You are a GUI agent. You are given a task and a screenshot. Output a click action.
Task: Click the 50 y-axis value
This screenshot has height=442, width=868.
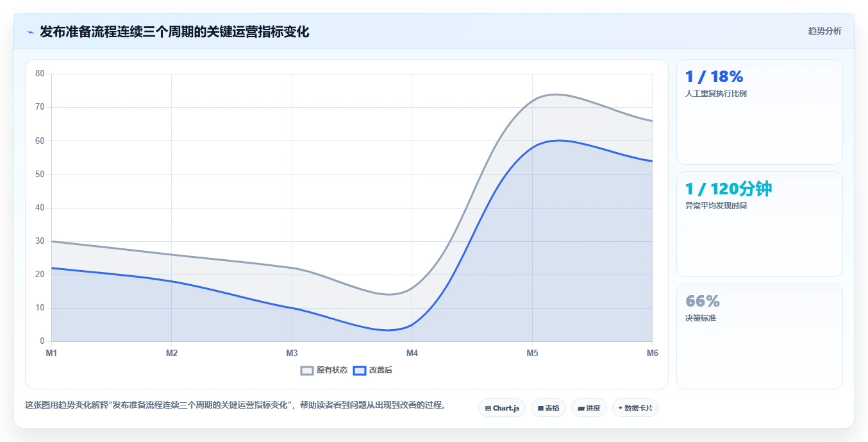40,174
